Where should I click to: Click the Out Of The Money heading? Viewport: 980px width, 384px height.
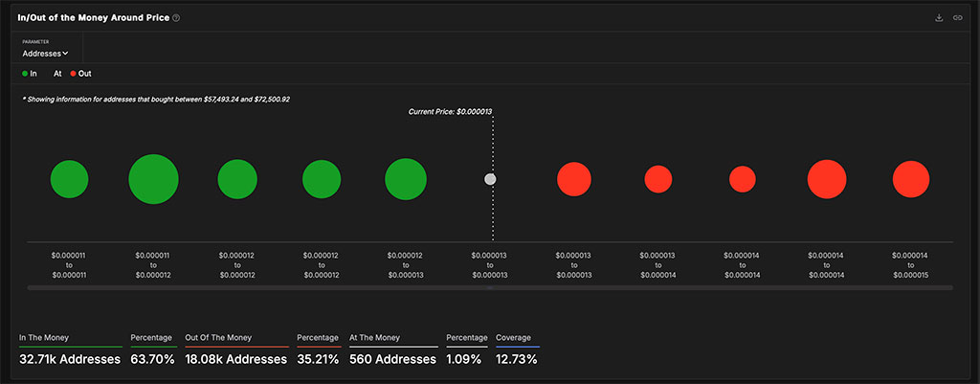(218, 338)
